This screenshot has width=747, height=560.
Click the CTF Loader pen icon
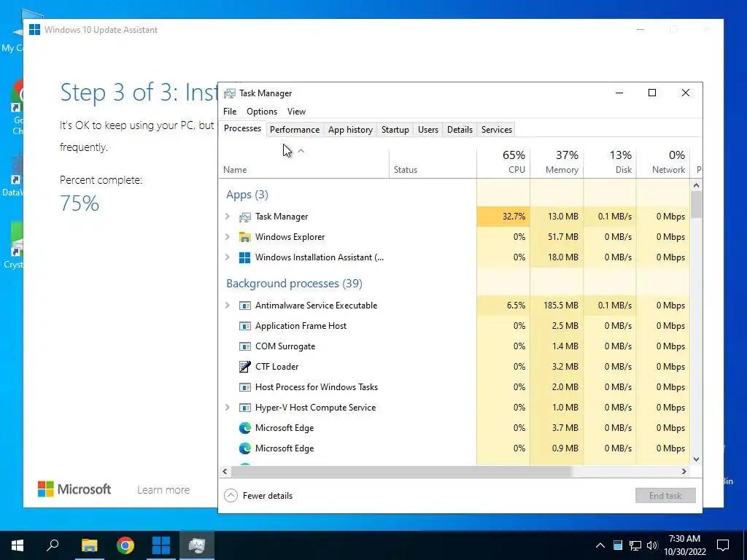244,367
